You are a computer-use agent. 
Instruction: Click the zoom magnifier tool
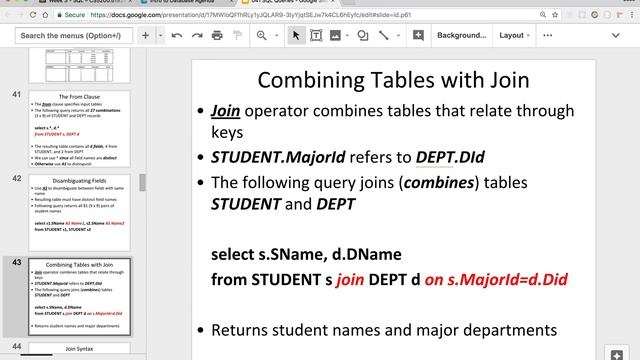(262, 36)
